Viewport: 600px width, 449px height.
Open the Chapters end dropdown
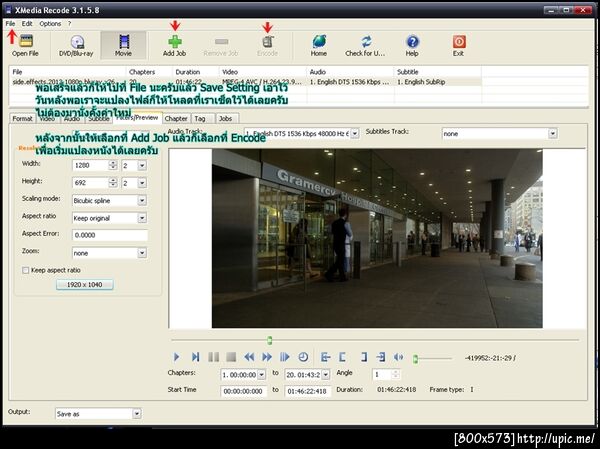click(326, 375)
